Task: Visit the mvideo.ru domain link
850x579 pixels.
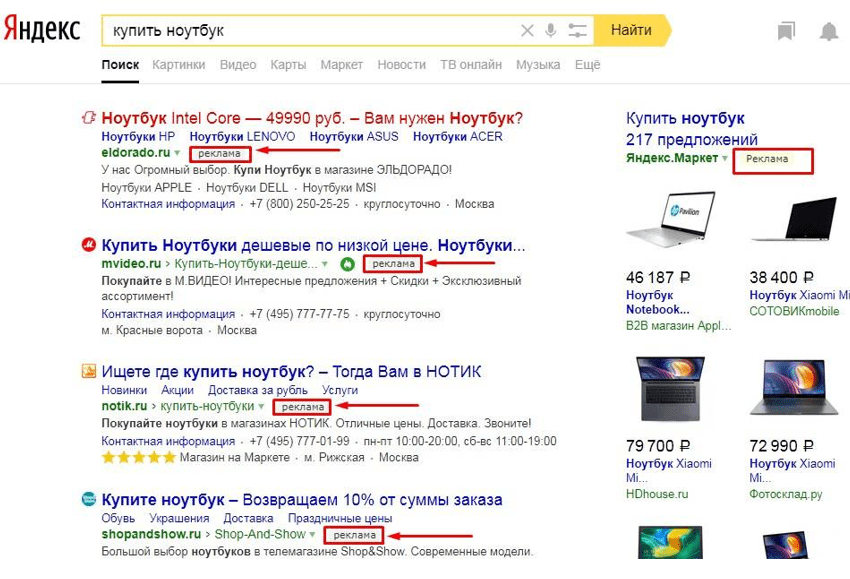Action: (x=131, y=264)
